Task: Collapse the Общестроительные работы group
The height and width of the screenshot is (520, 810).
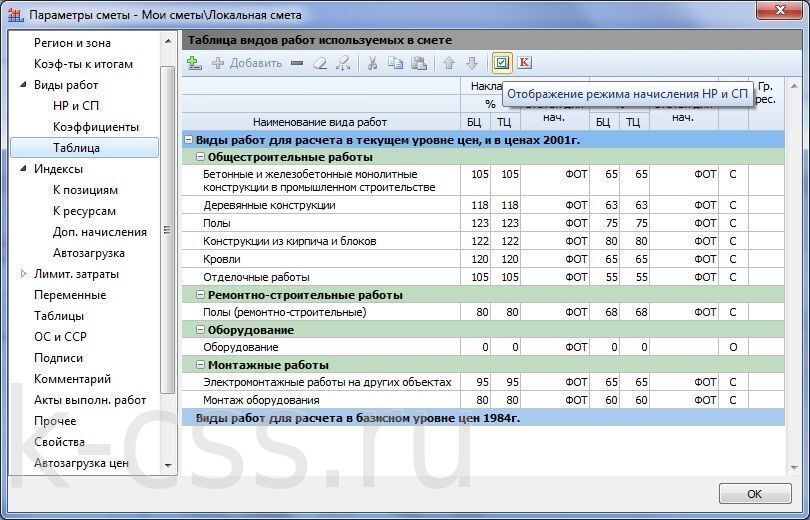Action: (200, 157)
